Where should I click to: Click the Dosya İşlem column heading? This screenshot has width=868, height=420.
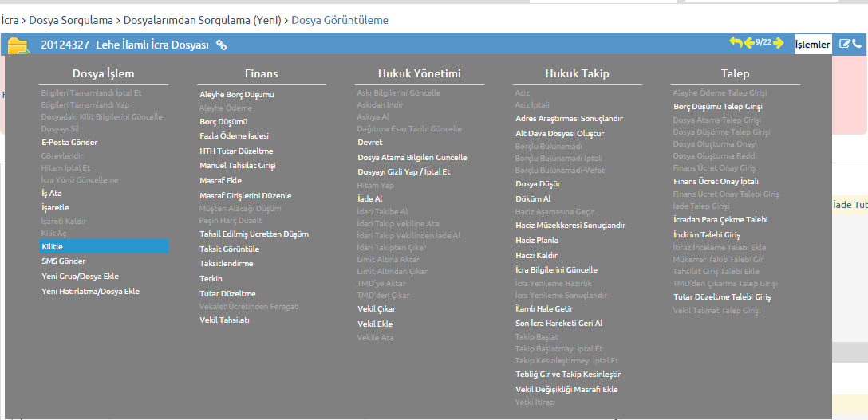click(x=104, y=73)
